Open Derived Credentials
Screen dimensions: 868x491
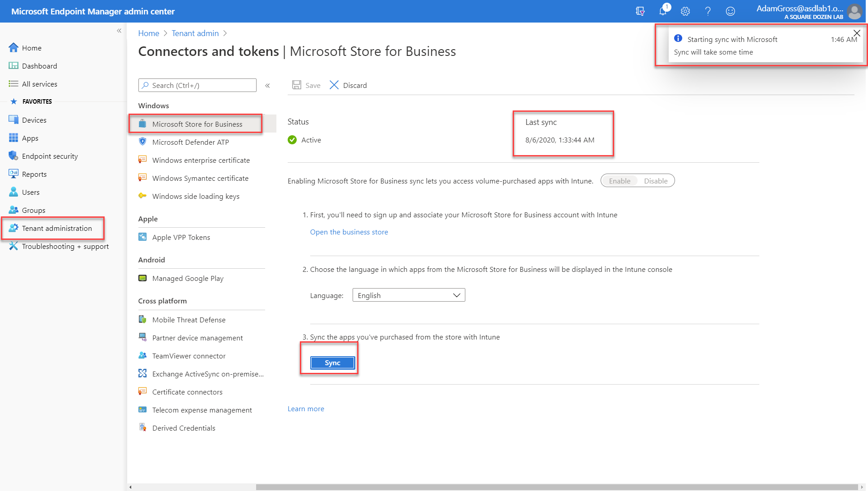(x=184, y=428)
